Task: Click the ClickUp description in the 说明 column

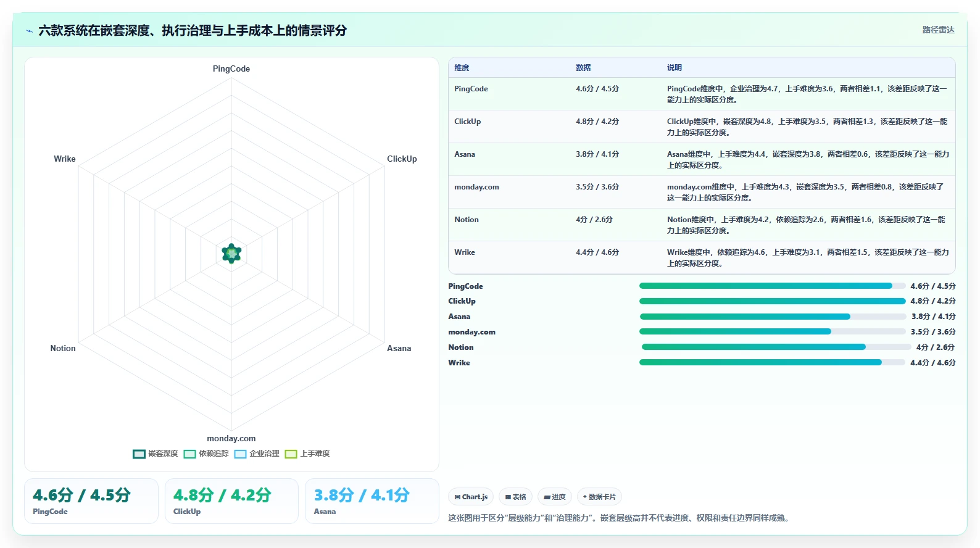Action: click(807, 127)
